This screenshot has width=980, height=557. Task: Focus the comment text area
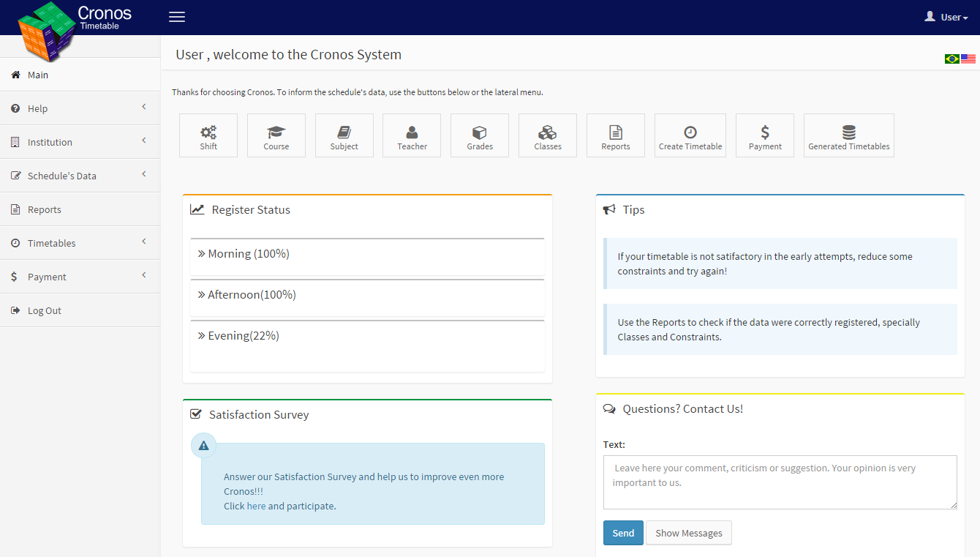(780, 482)
